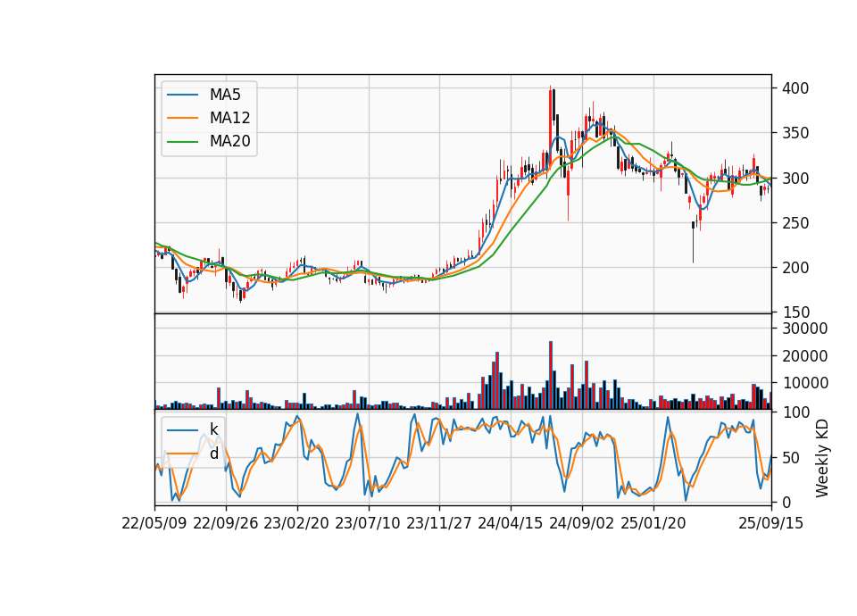Click the 400 price axis label
The height and width of the screenshot is (616, 857).
[x=795, y=88]
